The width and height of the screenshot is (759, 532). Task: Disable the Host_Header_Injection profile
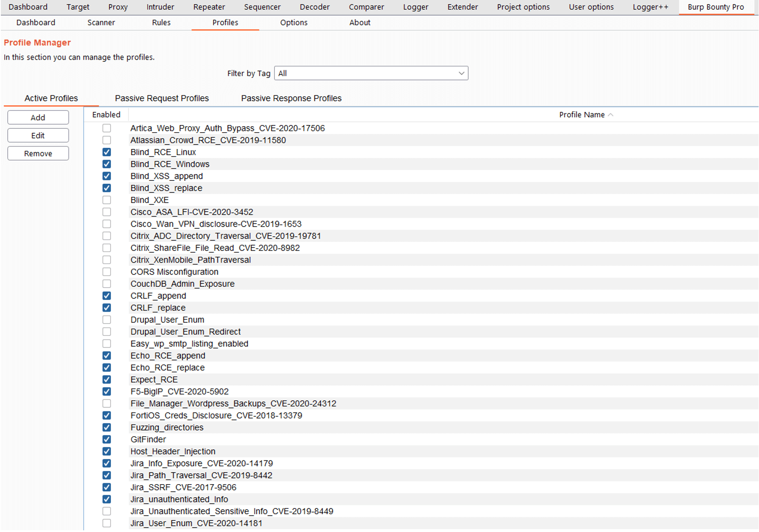click(x=106, y=452)
